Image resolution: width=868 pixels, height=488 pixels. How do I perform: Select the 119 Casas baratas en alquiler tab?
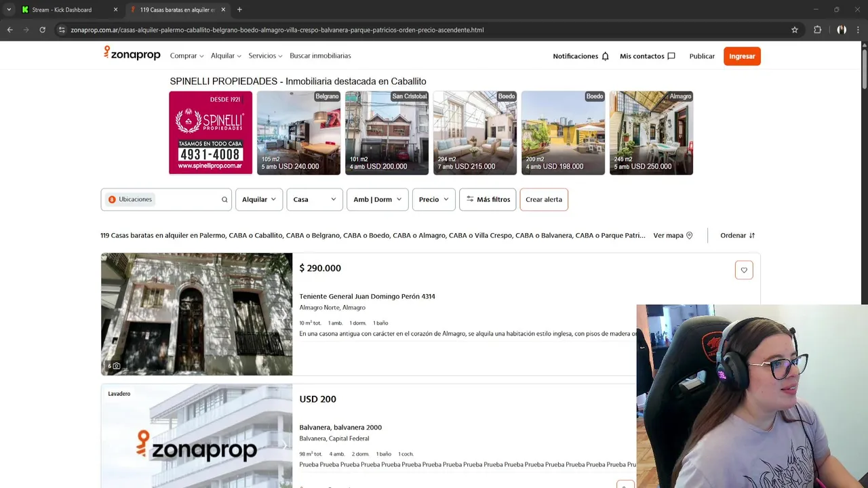[x=178, y=9]
